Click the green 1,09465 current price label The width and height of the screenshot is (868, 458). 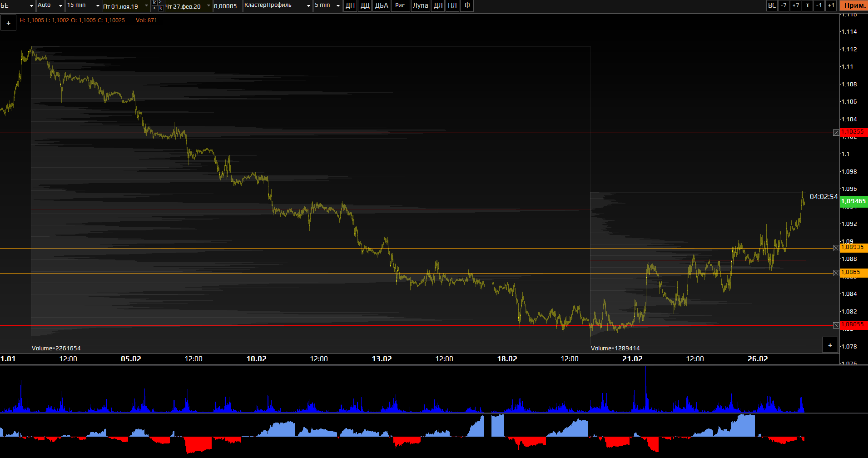coord(853,201)
